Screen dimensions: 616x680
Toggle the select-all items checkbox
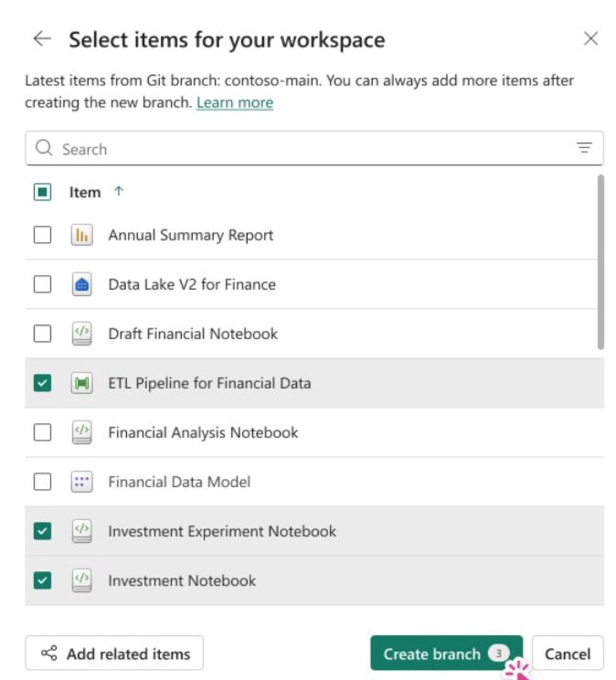point(42,192)
